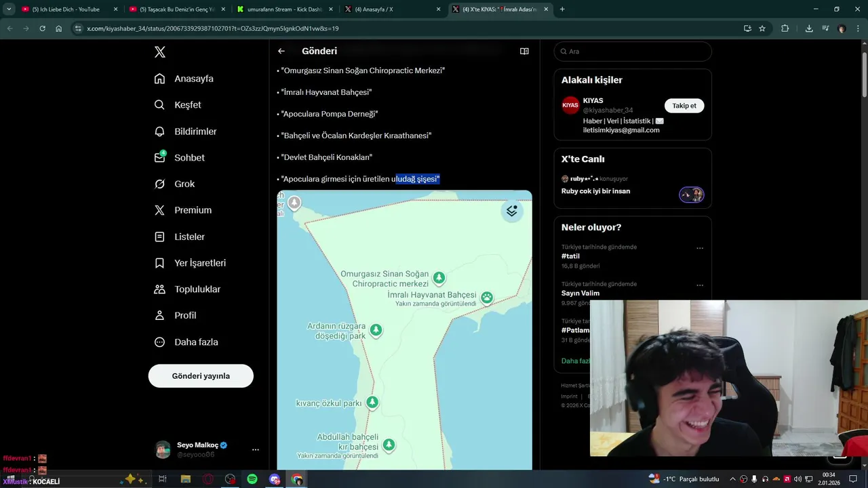Open Chrome profile avatar

(842, 28)
